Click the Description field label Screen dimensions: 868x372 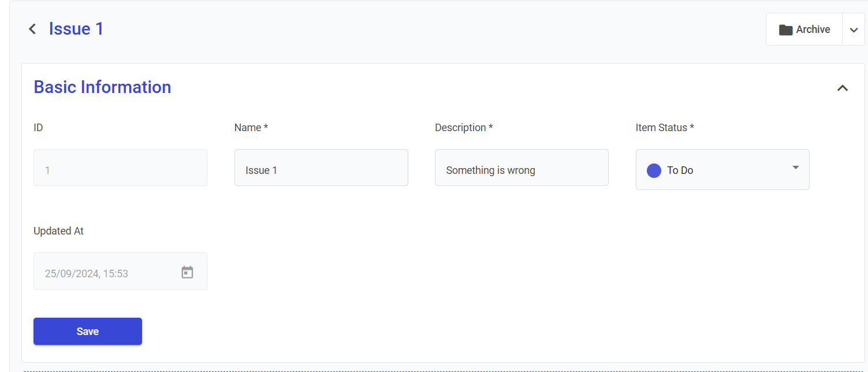click(463, 128)
